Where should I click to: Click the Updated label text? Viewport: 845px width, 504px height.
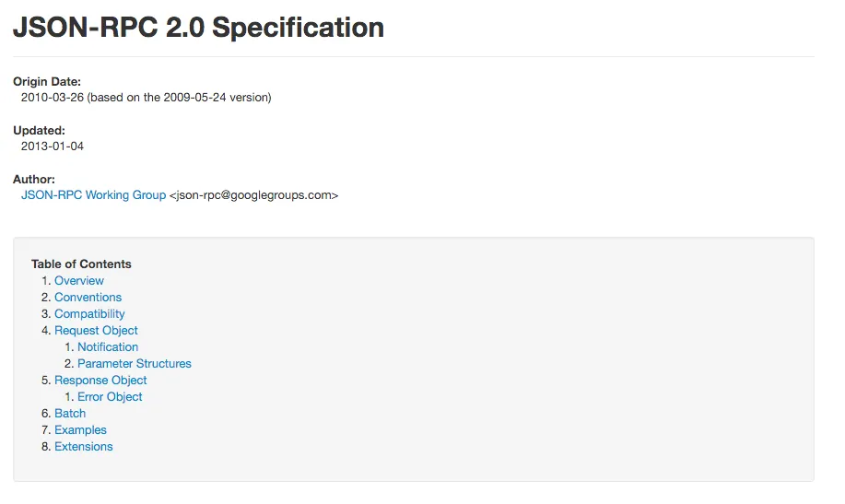pyautogui.click(x=39, y=131)
